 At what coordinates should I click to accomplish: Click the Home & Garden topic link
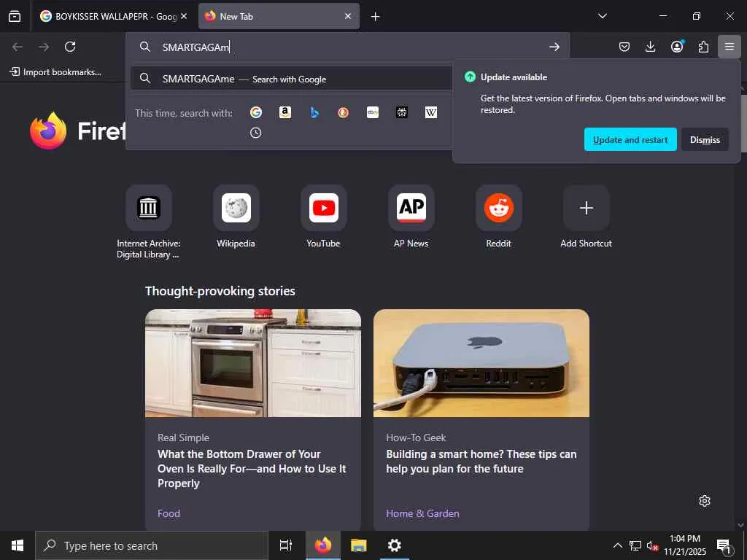pos(422,513)
